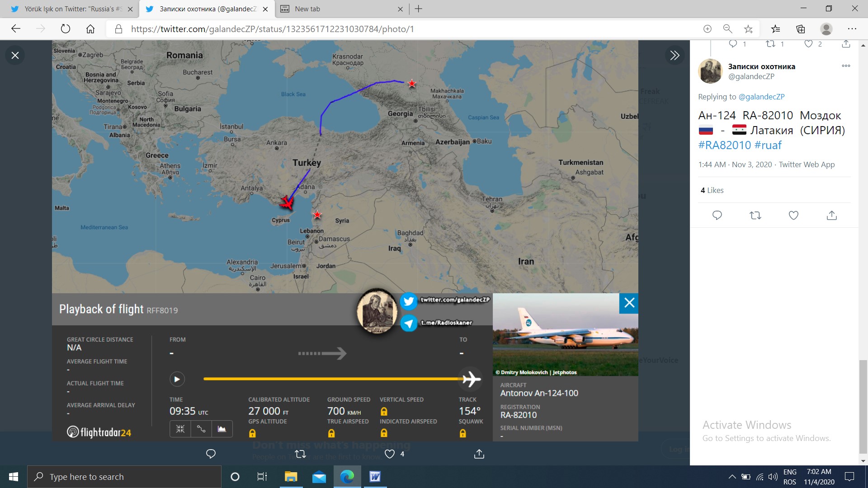Open Word from the Windows taskbar
This screenshot has height=488, width=868.
tap(375, 477)
